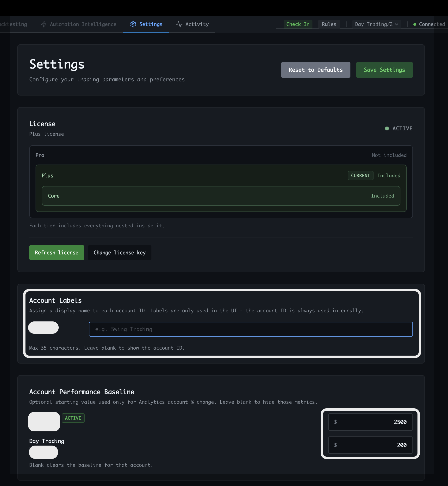Open the Activity tab
This screenshot has width=448, height=486.
[193, 24]
